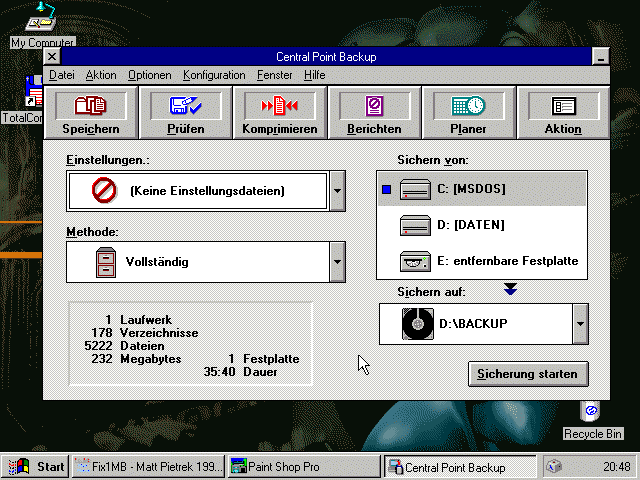Click the Start button on taskbar

(x=36, y=467)
